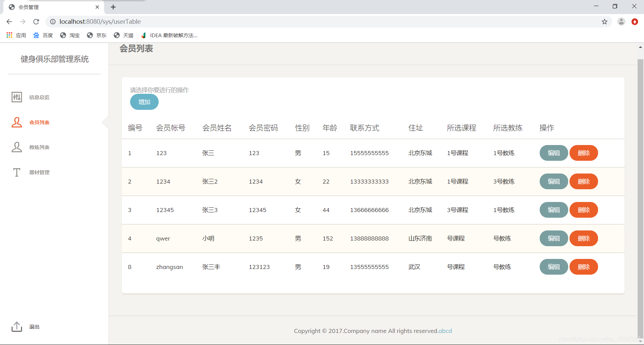Click the 会员密码 column header
Image resolution: width=644 pixels, height=345 pixels.
pos(263,128)
